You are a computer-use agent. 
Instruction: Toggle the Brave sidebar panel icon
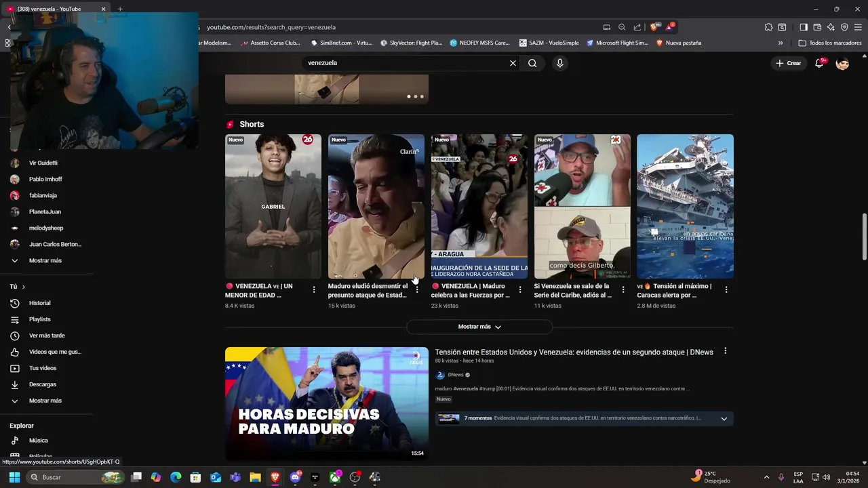tap(804, 27)
